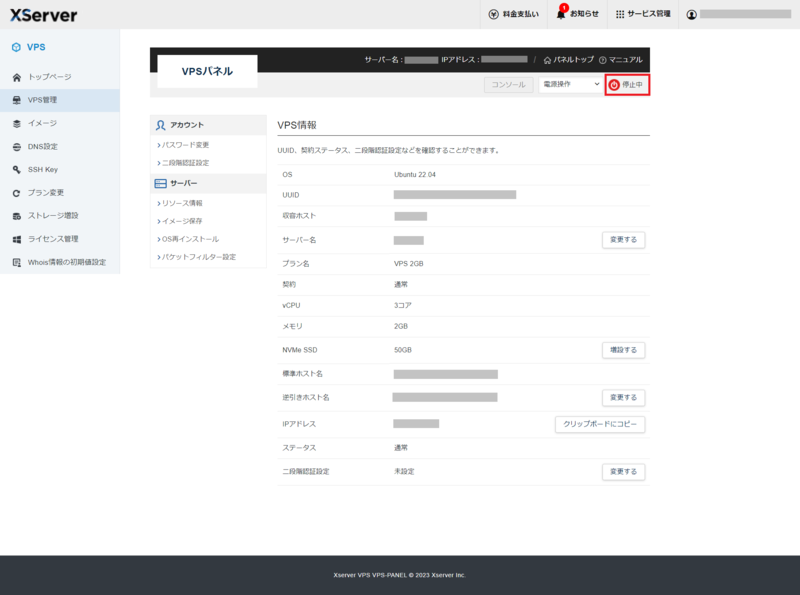Open notifications bell icon

[561, 14]
